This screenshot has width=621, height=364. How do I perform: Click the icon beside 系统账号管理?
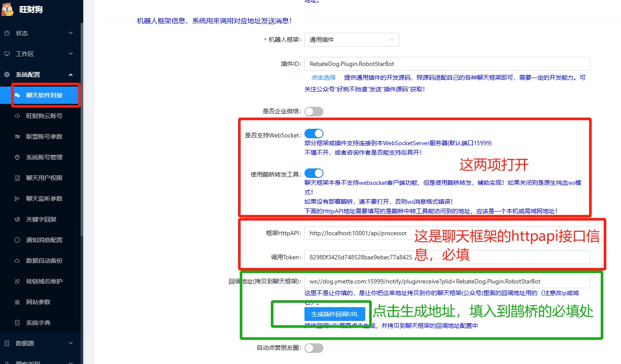[17, 157]
